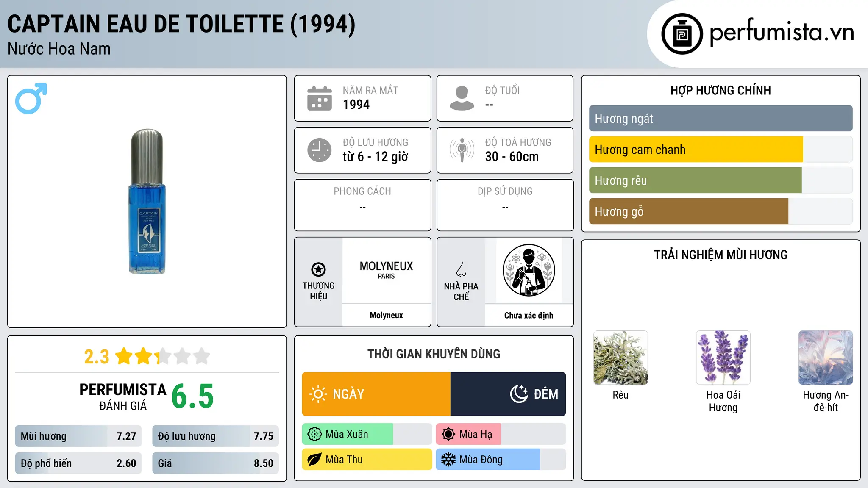Click the Độ phổ biến 2.60 score bar
The height and width of the screenshot is (488, 868).
[x=78, y=463]
